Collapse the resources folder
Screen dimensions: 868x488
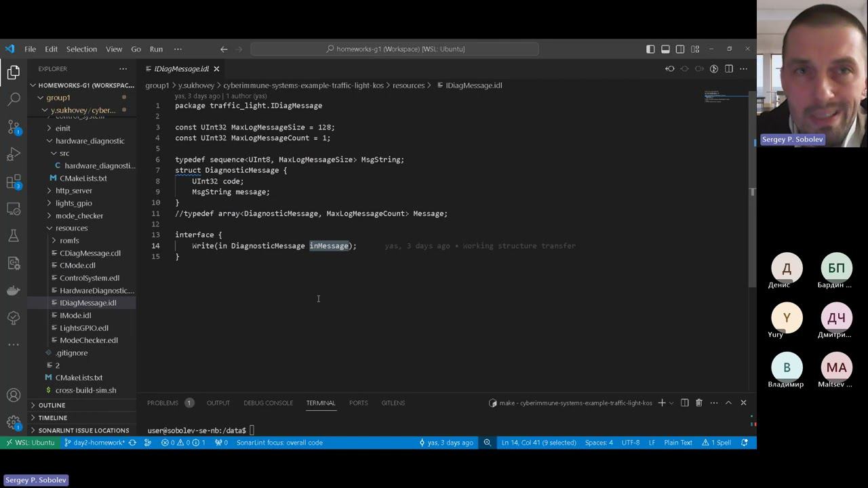pos(81,228)
